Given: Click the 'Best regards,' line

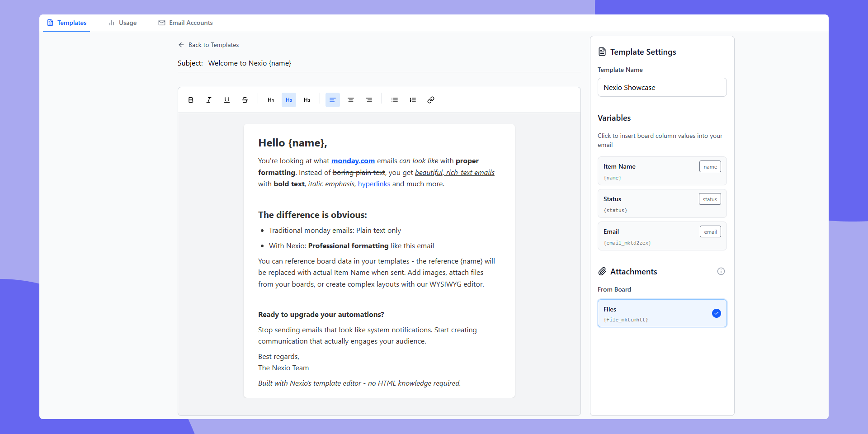Looking at the screenshot, I should tap(278, 357).
